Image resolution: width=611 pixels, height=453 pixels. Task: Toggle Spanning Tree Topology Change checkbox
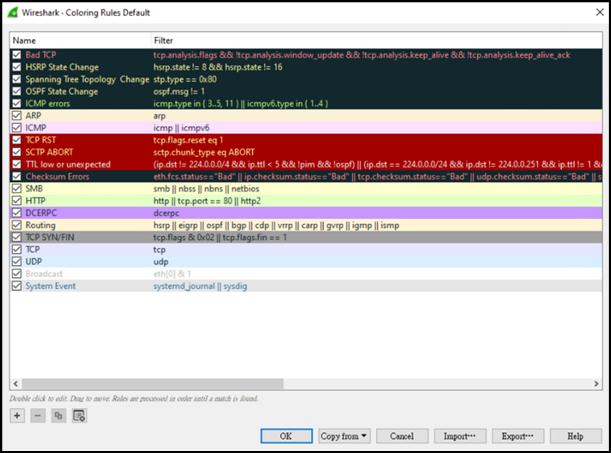(x=16, y=79)
